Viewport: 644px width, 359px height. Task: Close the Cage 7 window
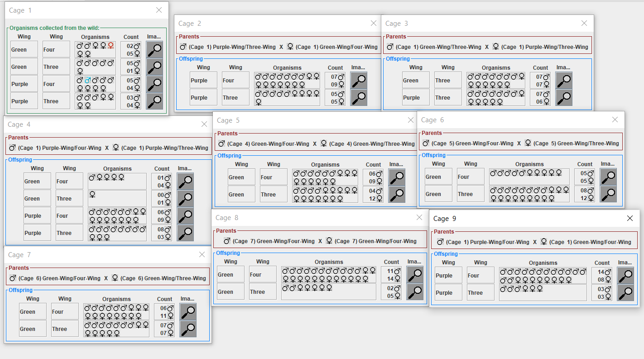point(202,254)
